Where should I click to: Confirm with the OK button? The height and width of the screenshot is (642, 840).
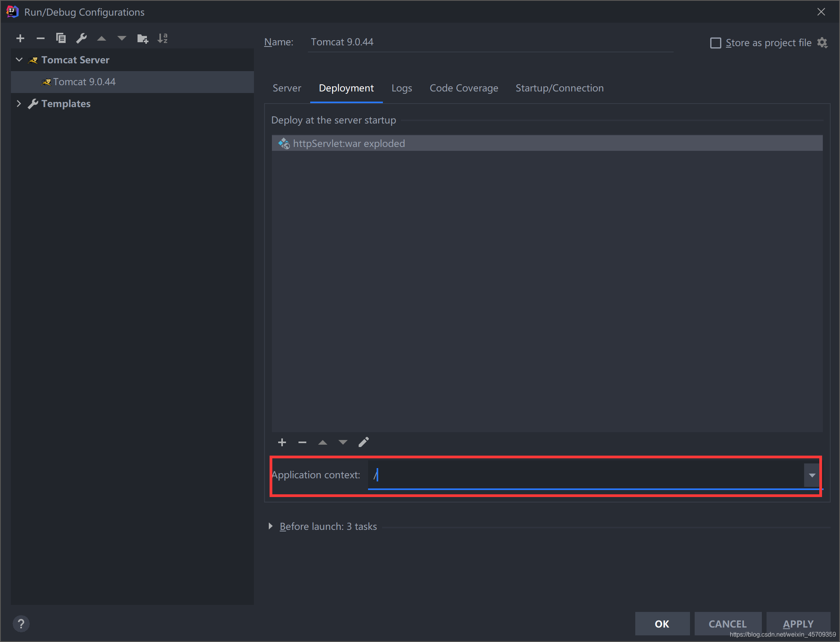[x=662, y=623]
